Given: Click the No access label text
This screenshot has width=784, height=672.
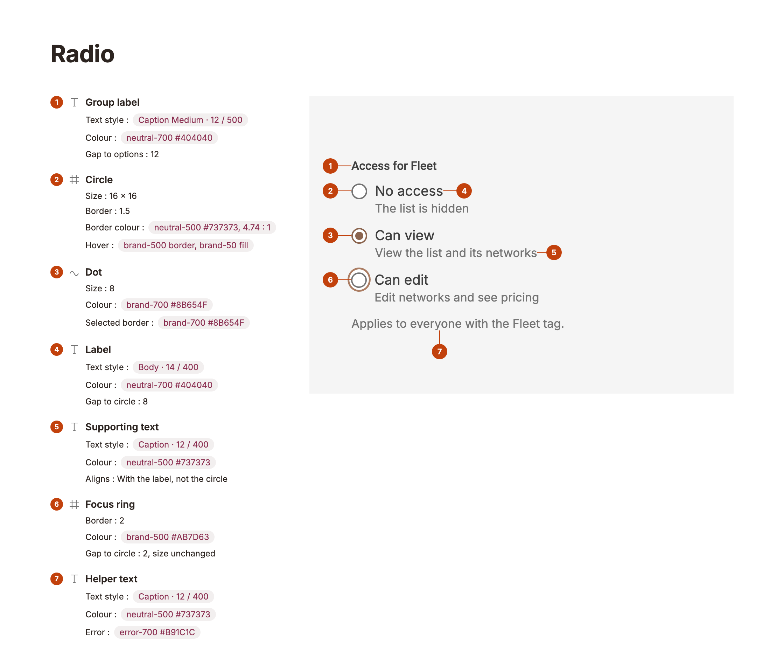Looking at the screenshot, I should tap(409, 191).
